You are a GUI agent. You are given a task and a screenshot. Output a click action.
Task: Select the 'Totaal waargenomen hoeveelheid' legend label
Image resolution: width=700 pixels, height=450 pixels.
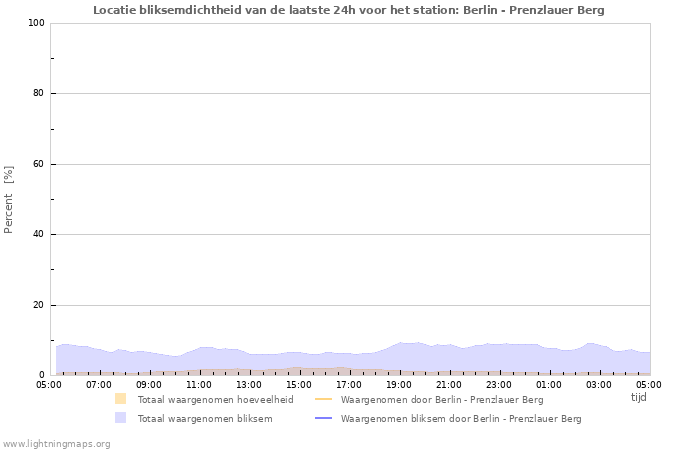[x=215, y=399]
